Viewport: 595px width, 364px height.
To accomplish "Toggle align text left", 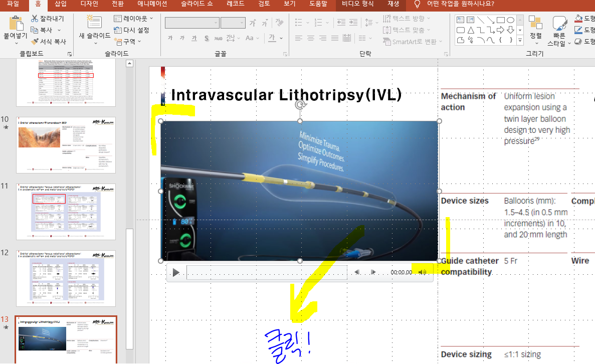I will 299,38.
